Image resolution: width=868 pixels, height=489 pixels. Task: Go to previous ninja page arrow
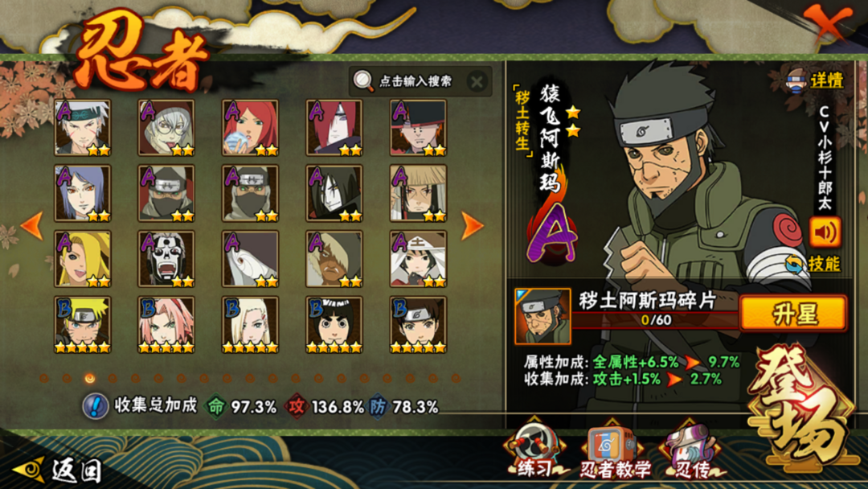point(31,225)
